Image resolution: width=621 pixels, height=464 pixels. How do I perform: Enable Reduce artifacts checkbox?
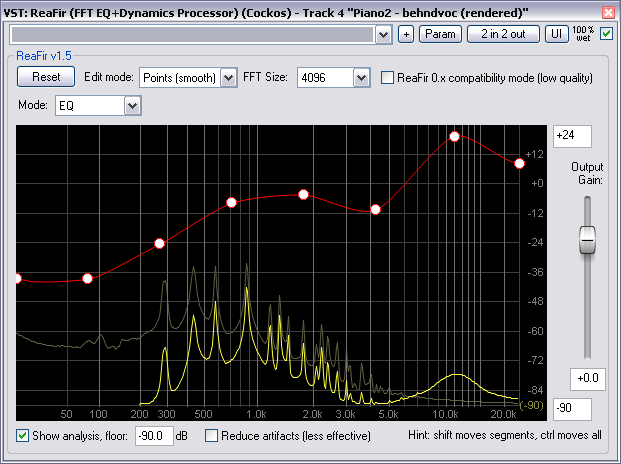211,436
